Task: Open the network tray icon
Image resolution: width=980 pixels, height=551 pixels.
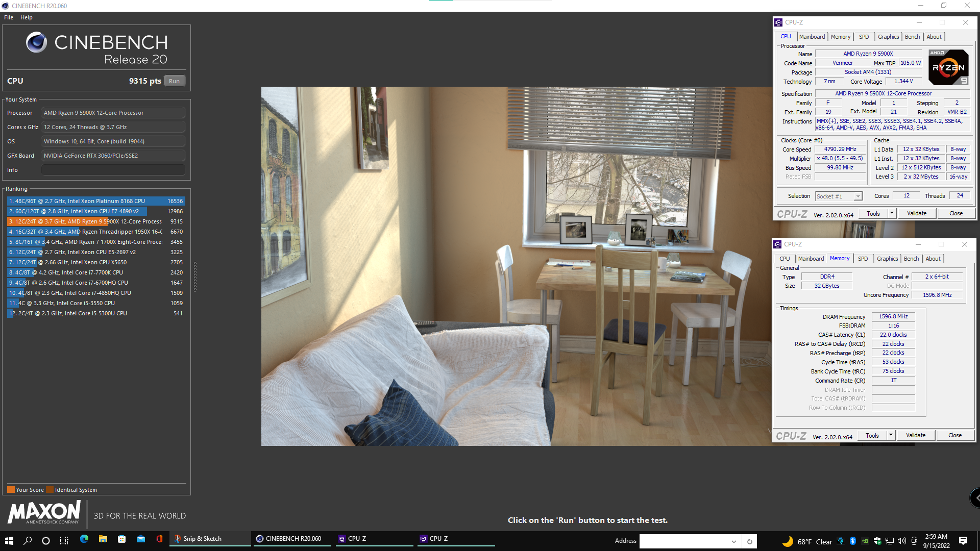Action: [890, 541]
